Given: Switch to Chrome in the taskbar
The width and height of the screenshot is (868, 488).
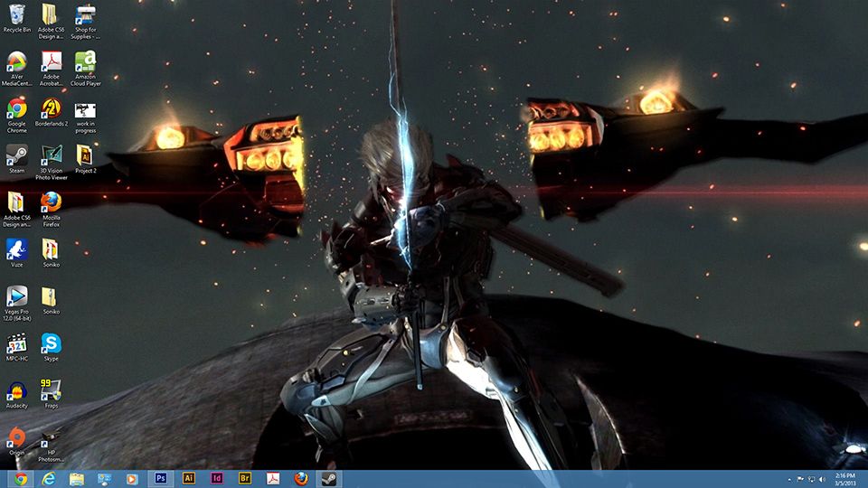Looking at the screenshot, I should (21, 479).
